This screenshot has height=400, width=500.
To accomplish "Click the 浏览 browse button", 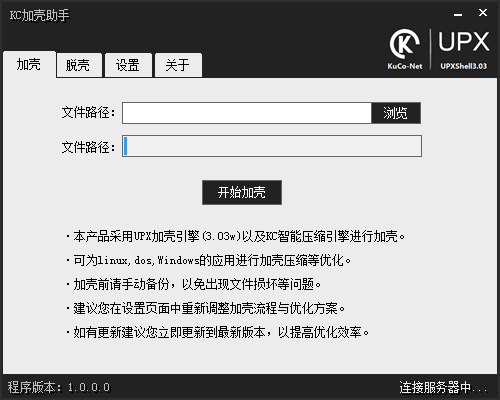I will pos(396,113).
